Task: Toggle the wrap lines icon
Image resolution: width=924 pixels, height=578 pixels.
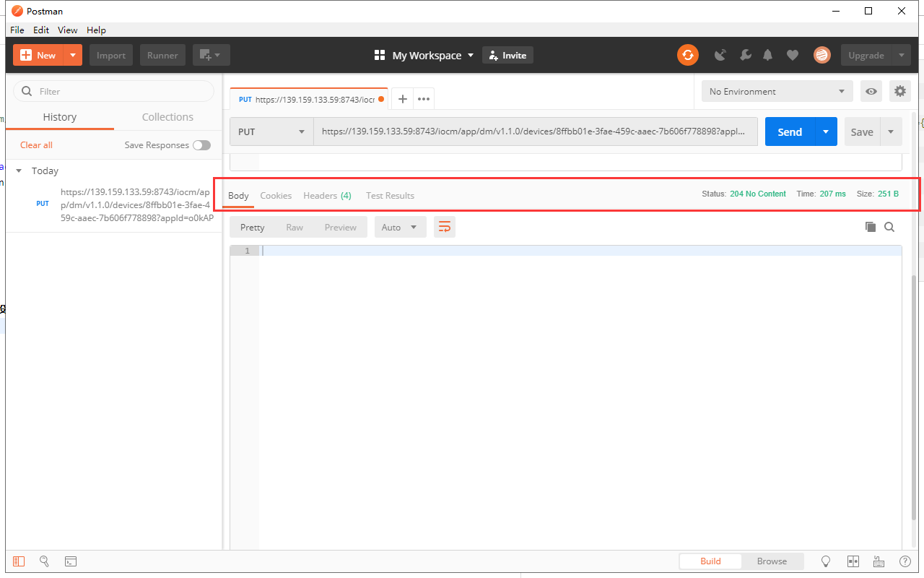Action: [445, 227]
